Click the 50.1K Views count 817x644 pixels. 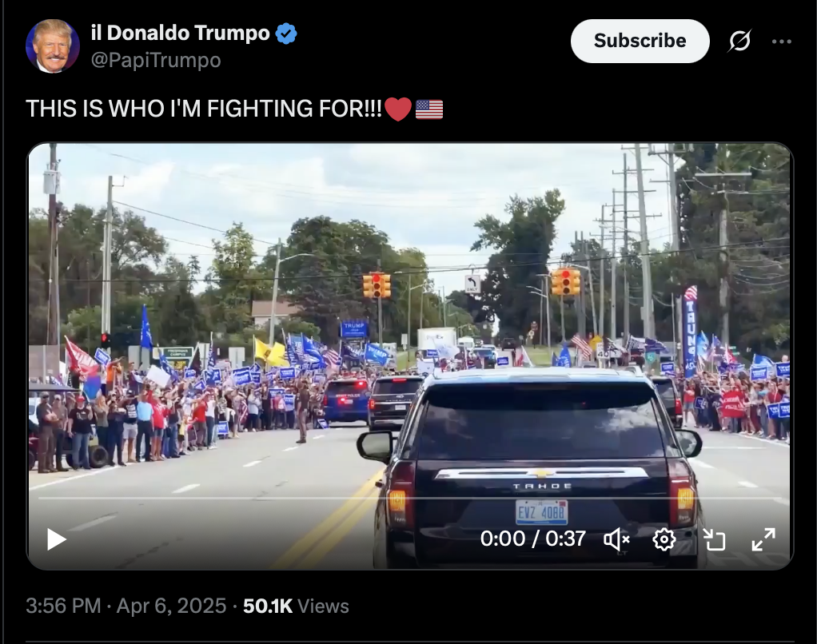296,606
